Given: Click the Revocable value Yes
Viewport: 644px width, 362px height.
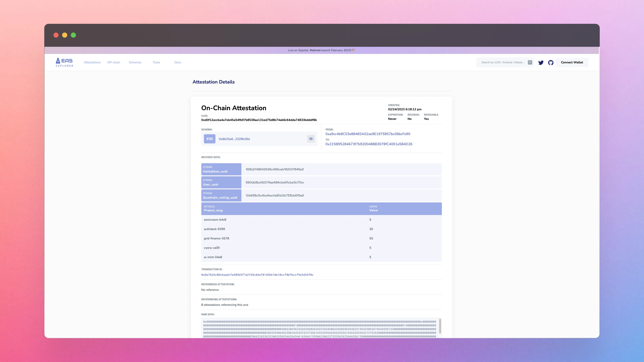Looking at the screenshot, I should pyautogui.click(x=426, y=119).
